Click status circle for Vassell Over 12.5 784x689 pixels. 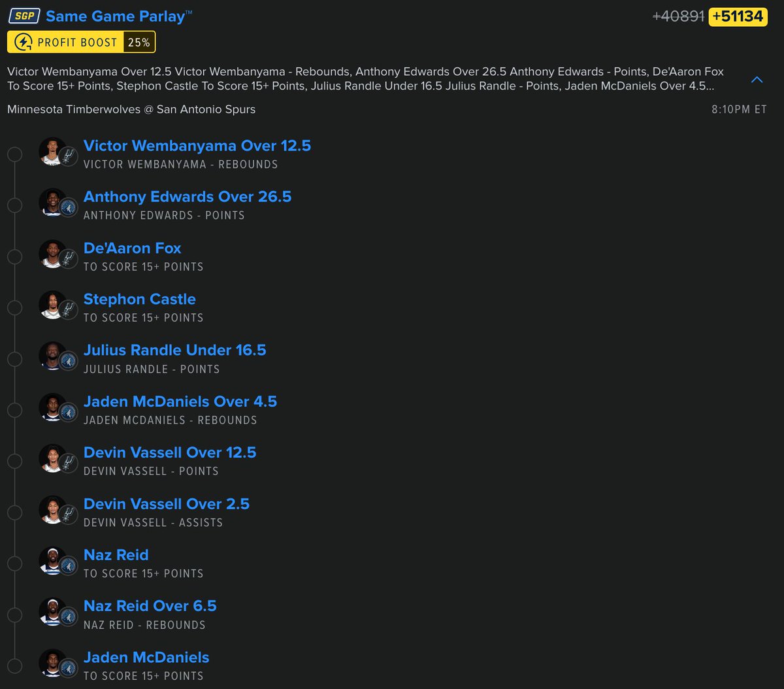pyautogui.click(x=14, y=462)
